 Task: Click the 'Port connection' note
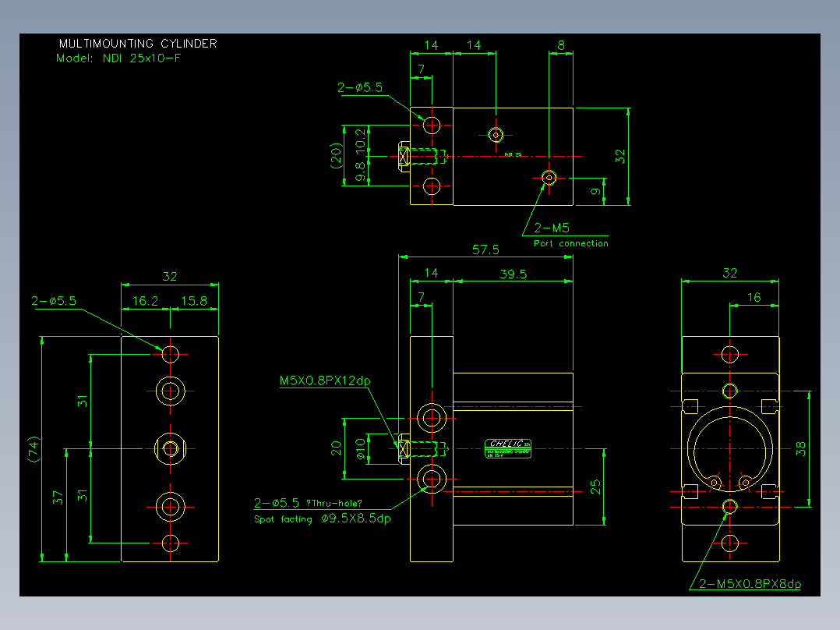pyautogui.click(x=571, y=243)
